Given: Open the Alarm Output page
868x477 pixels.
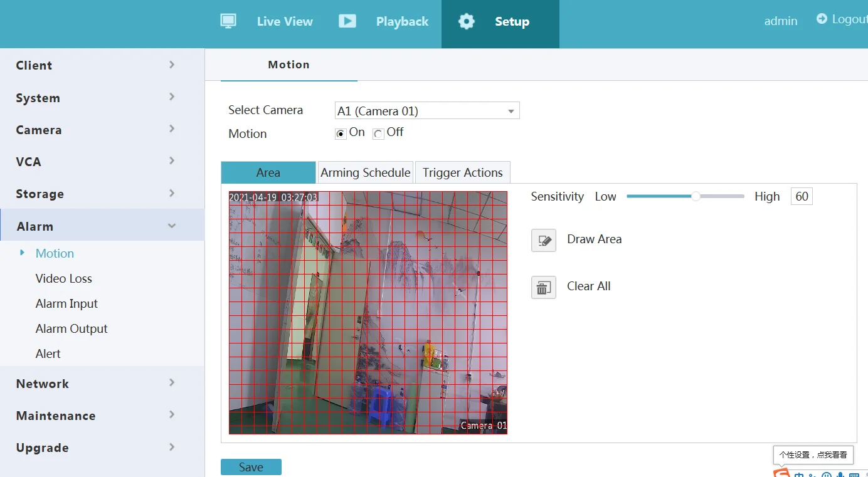Looking at the screenshot, I should pos(71,329).
